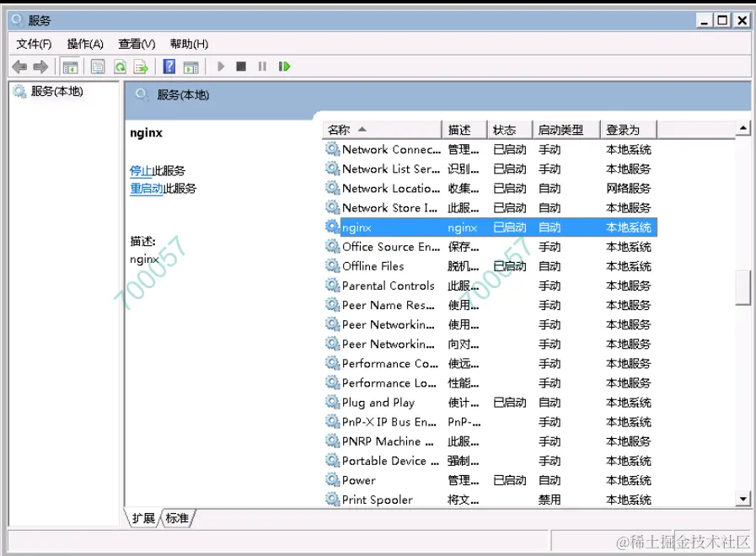Switch to the 标准 tab
This screenshot has height=556, width=756.
pos(177,518)
